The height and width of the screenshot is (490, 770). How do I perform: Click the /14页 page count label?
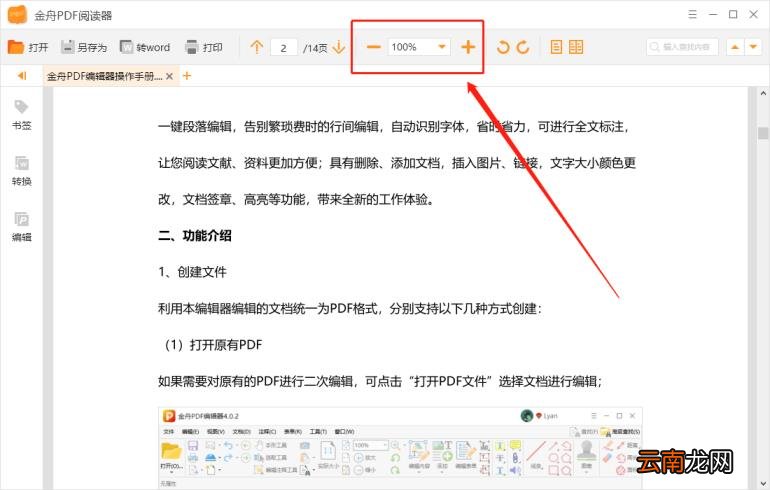(315, 48)
